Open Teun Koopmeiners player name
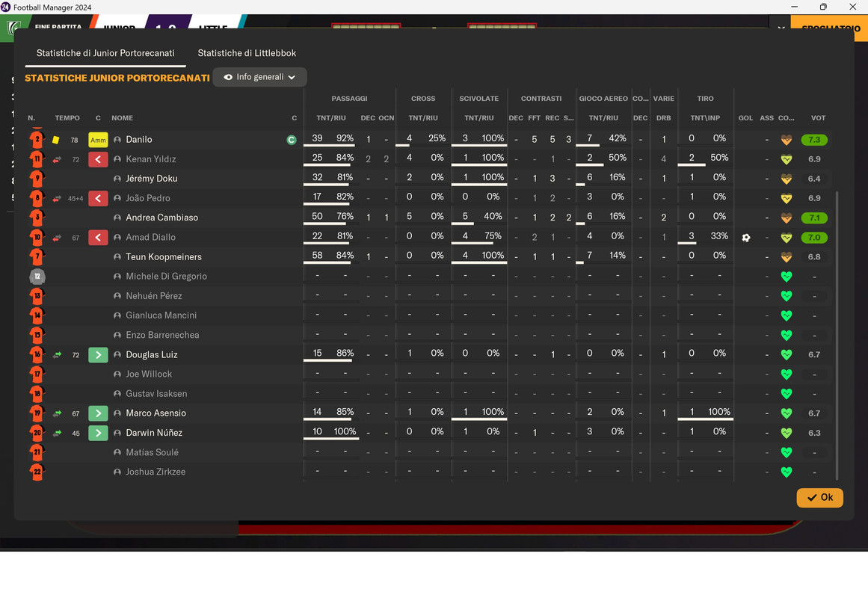The height and width of the screenshot is (598, 868). (x=164, y=257)
